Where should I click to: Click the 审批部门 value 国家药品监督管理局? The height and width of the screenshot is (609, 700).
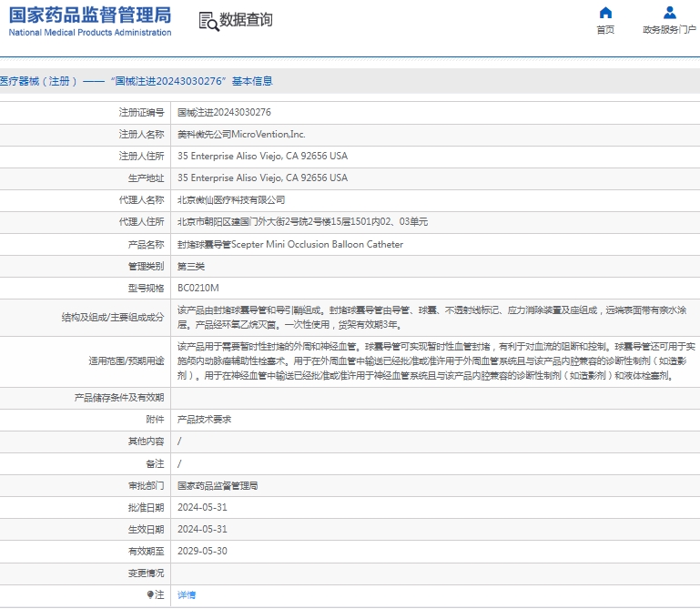click(x=218, y=486)
